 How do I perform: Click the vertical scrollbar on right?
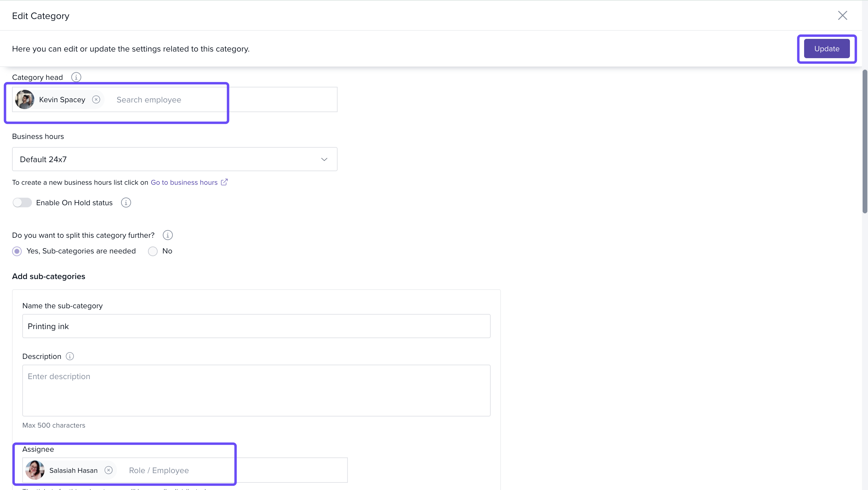(865, 142)
